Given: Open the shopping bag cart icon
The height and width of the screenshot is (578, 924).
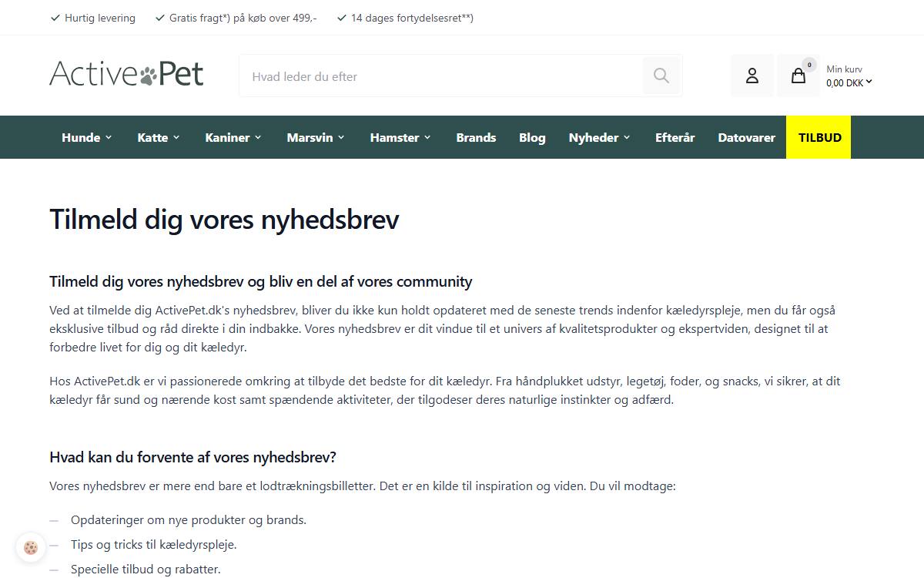Looking at the screenshot, I should click(798, 76).
